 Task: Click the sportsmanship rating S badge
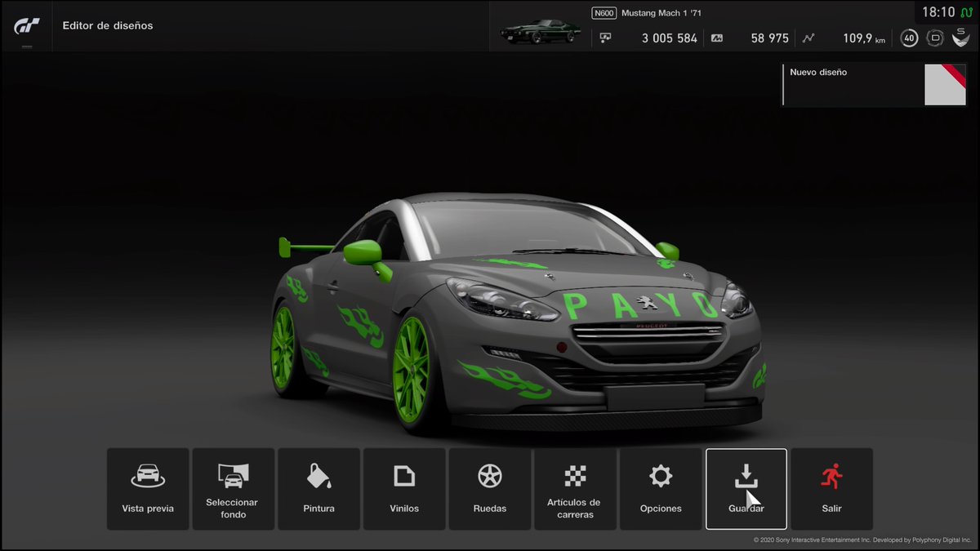point(961,38)
